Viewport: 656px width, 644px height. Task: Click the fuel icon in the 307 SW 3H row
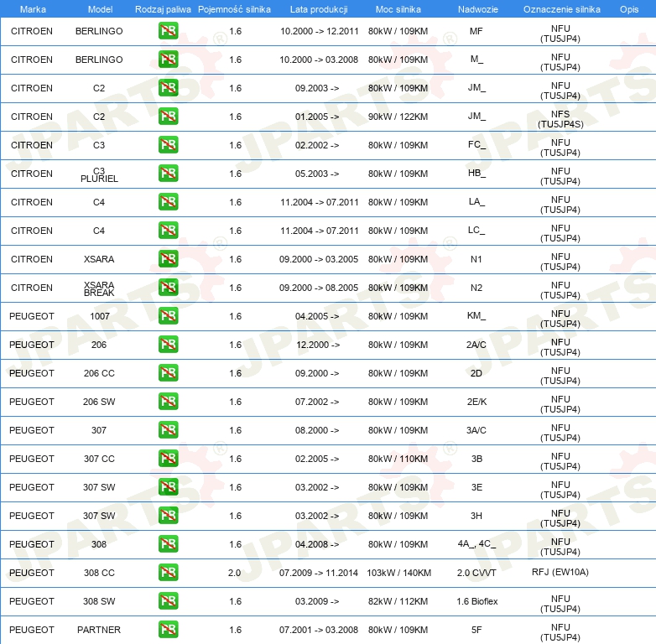[168, 515]
